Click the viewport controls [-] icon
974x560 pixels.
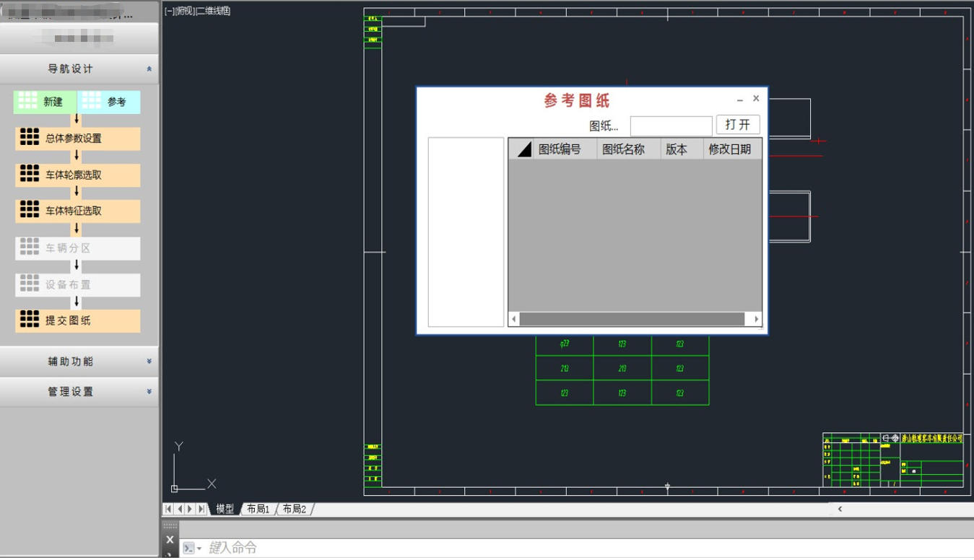coord(168,11)
